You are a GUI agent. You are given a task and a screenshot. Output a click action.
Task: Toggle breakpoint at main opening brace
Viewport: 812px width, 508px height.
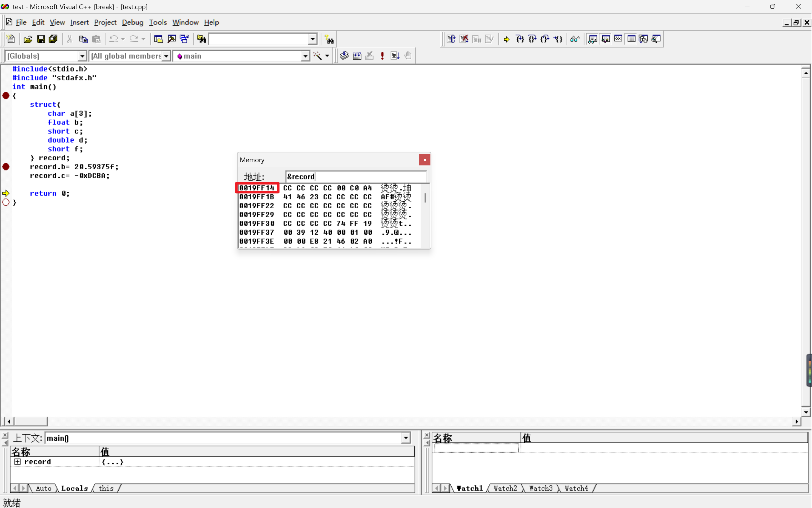[6, 96]
